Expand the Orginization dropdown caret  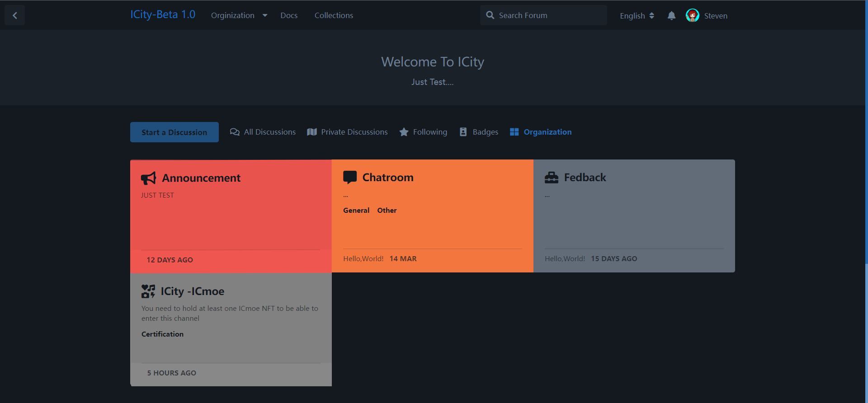[x=265, y=15]
